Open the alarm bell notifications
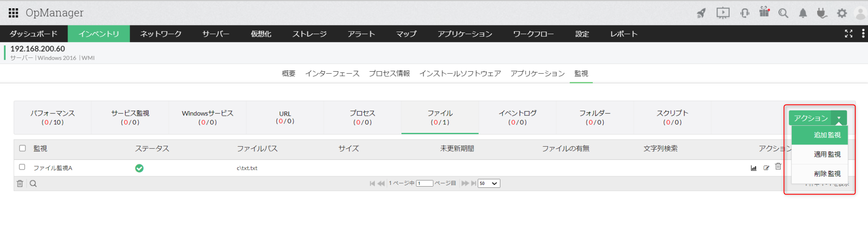The height and width of the screenshot is (227, 868). point(803,13)
